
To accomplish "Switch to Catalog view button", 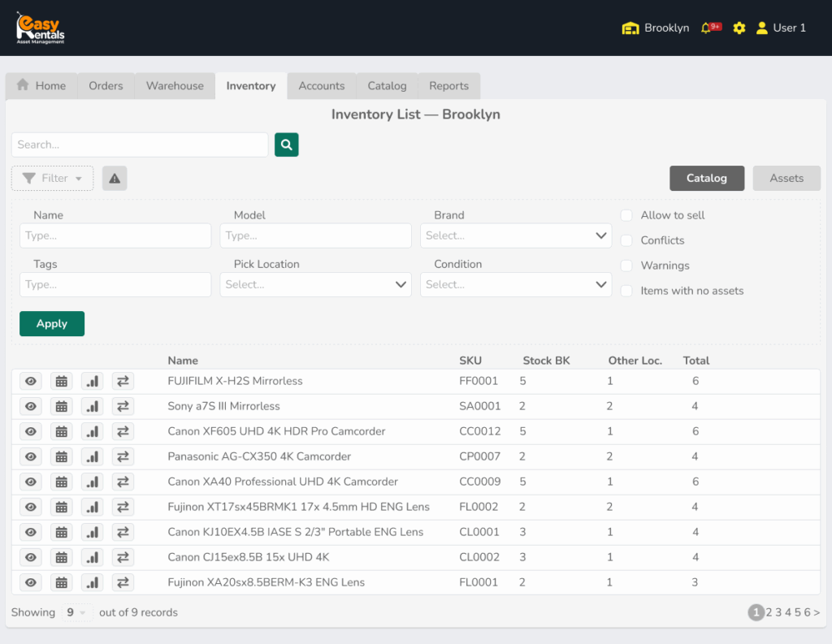I will pos(707,178).
